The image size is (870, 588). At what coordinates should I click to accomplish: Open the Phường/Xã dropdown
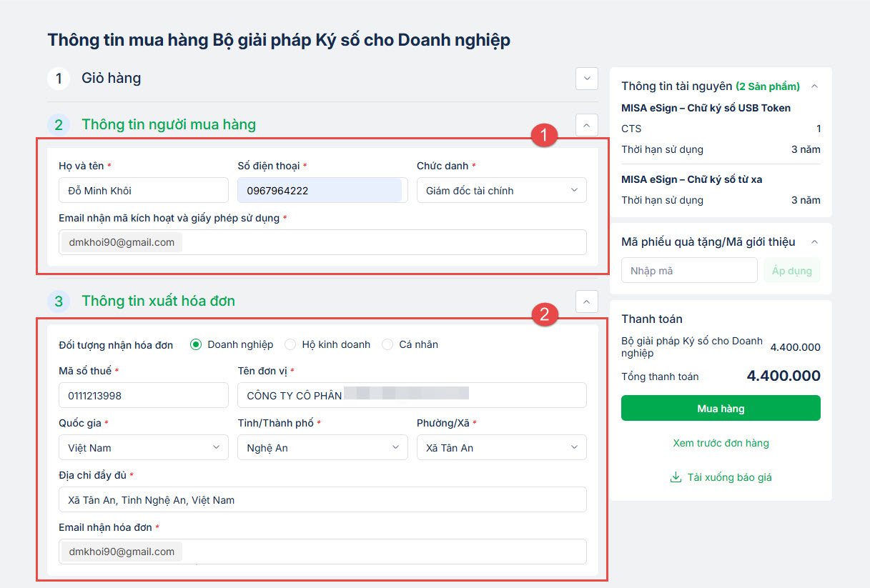501,448
